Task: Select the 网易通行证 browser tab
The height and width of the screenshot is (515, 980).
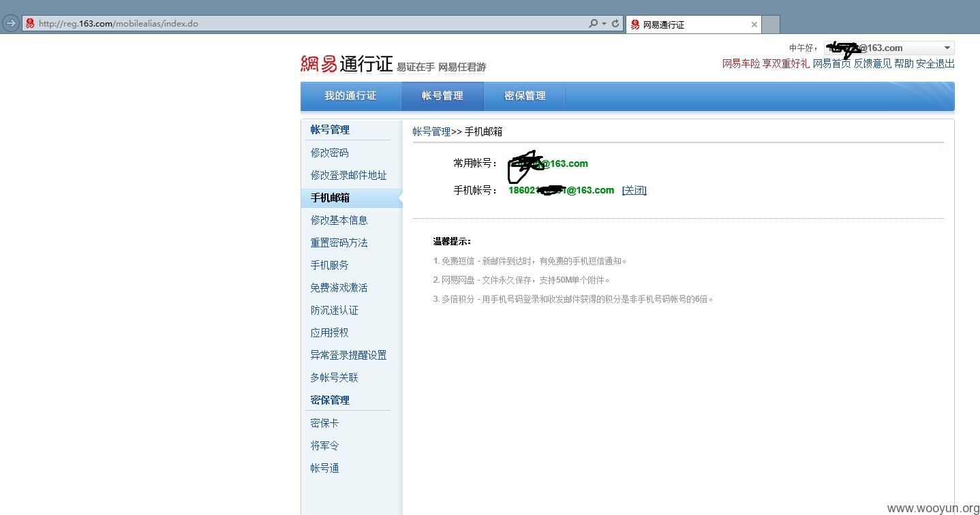Action: point(692,25)
